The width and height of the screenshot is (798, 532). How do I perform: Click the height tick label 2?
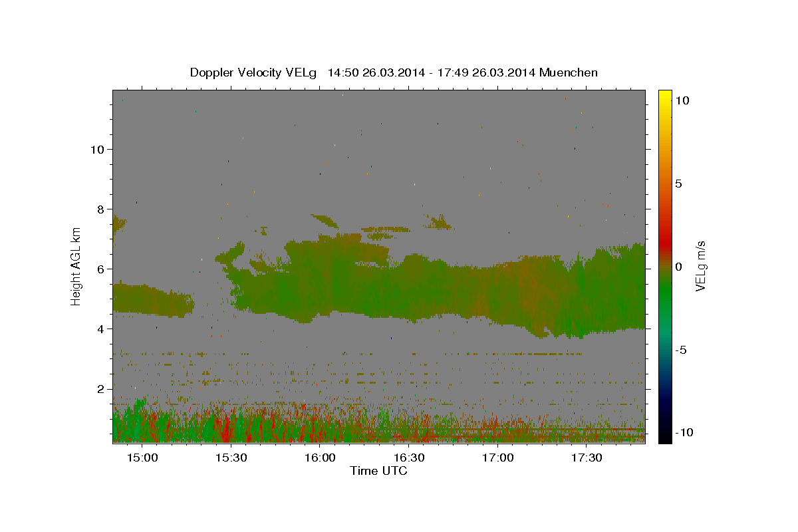point(100,388)
